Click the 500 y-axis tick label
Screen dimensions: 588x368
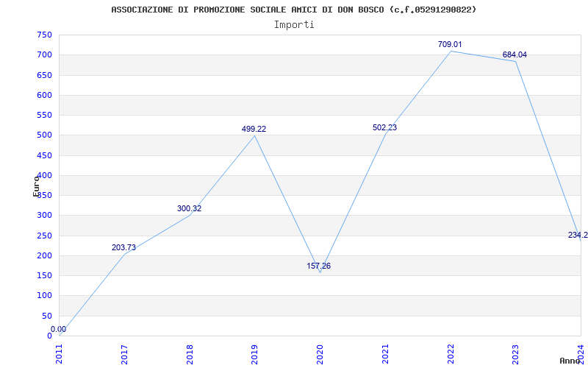click(44, 135)
